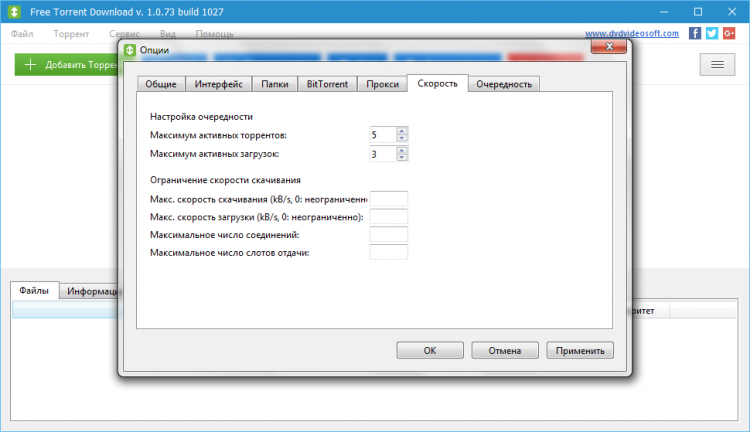Image resolution: width=750 pixels, height=432 pixels.
Task: Focus the Максимальное число слотов отдачи field
Action: click(x=388, y=252)
